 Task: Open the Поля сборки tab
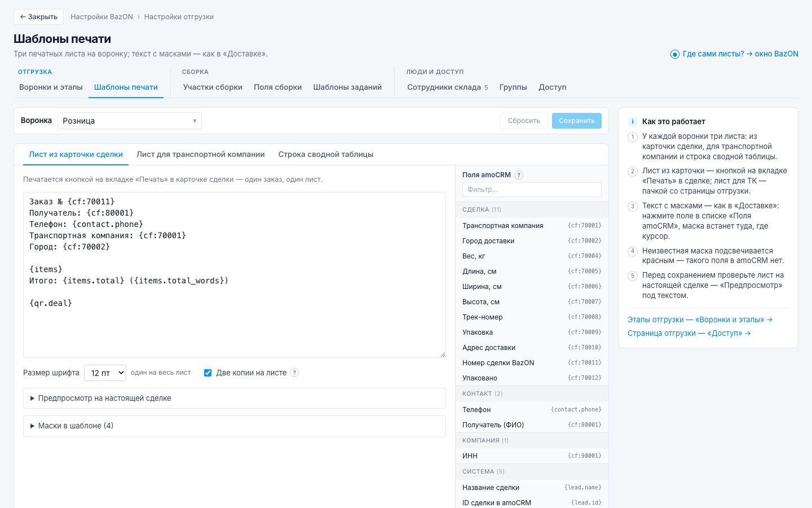click(277, 87)
